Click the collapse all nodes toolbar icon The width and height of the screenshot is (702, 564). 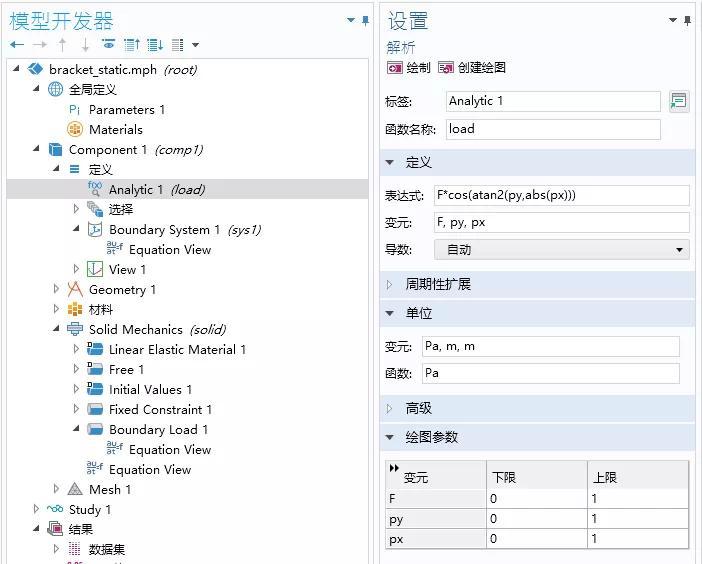pyautogui.click(x=132, y=44)
